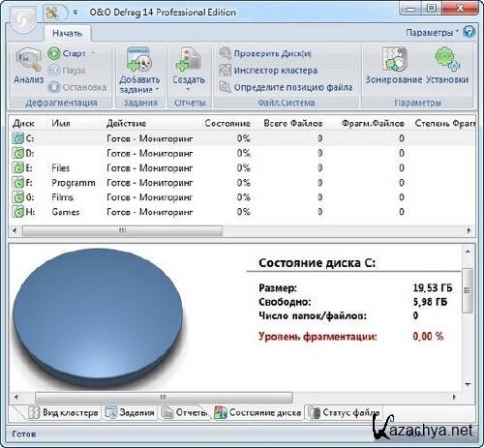Select the drive F: icon
This screenshot has height=448, width=484.
tap(18, 183)
